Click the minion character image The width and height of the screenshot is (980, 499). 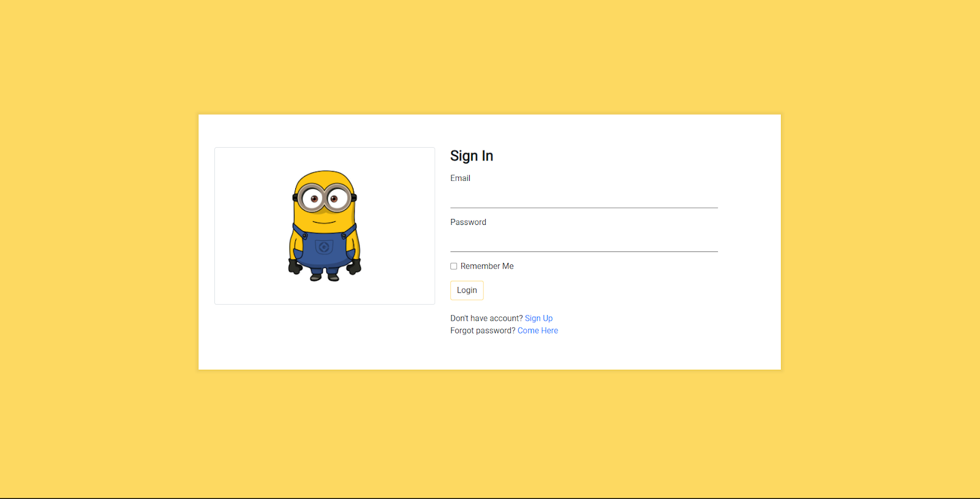point(325,226)
